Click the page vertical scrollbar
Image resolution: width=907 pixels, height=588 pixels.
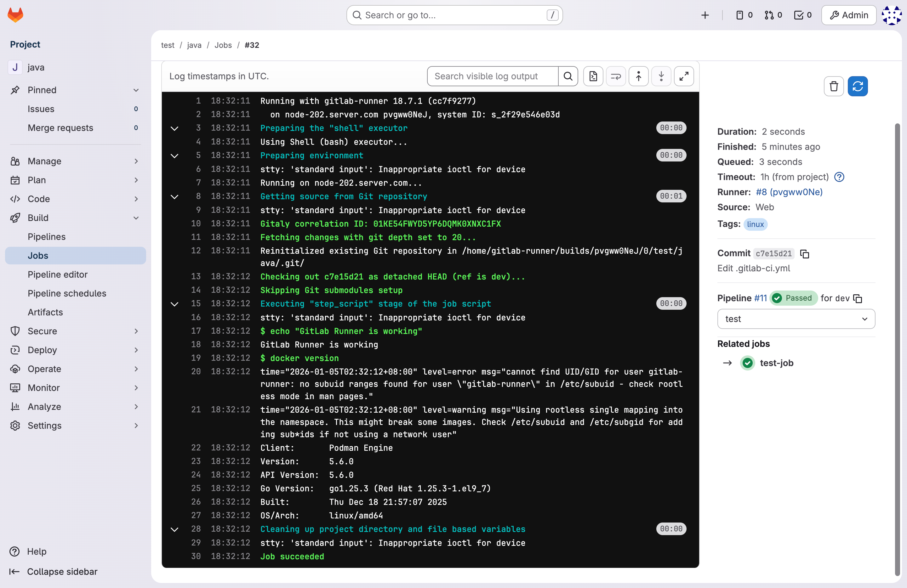click(x=897, y=343)
